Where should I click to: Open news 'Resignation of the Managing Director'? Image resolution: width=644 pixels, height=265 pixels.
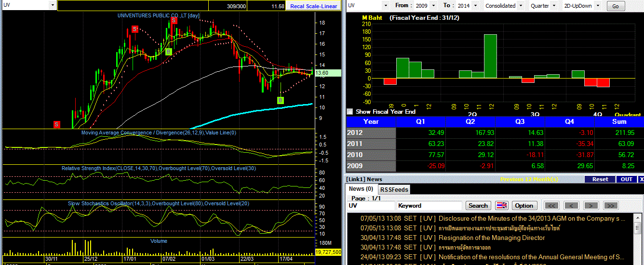point(492,238)
